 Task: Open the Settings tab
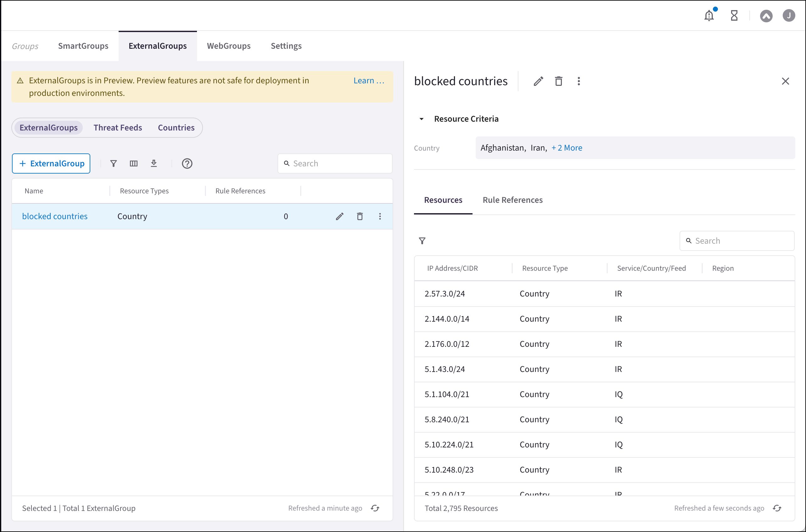tap(286, 46)
